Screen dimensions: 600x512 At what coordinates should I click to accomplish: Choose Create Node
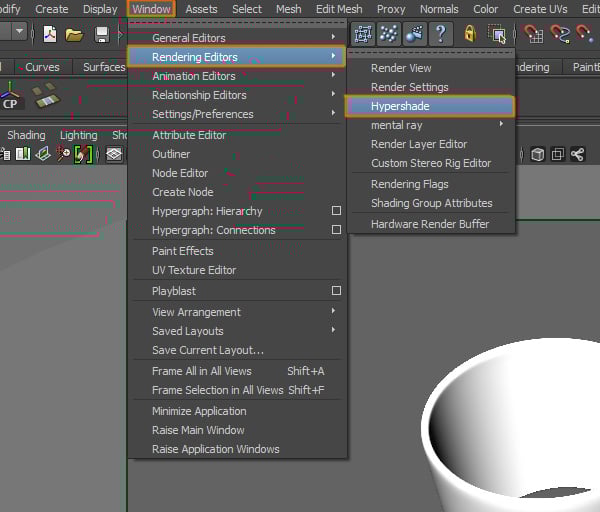[183, 192]
